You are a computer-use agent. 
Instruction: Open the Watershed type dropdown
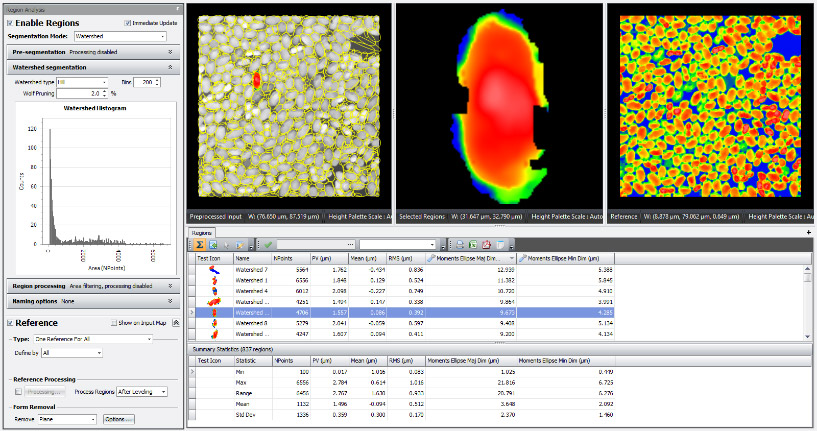coord(104,81)
